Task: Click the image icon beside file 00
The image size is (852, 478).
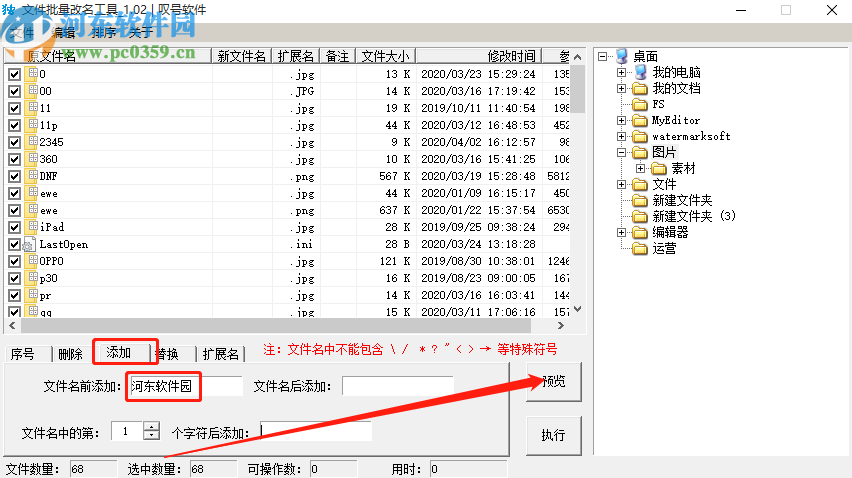Action: coord(32,90)
